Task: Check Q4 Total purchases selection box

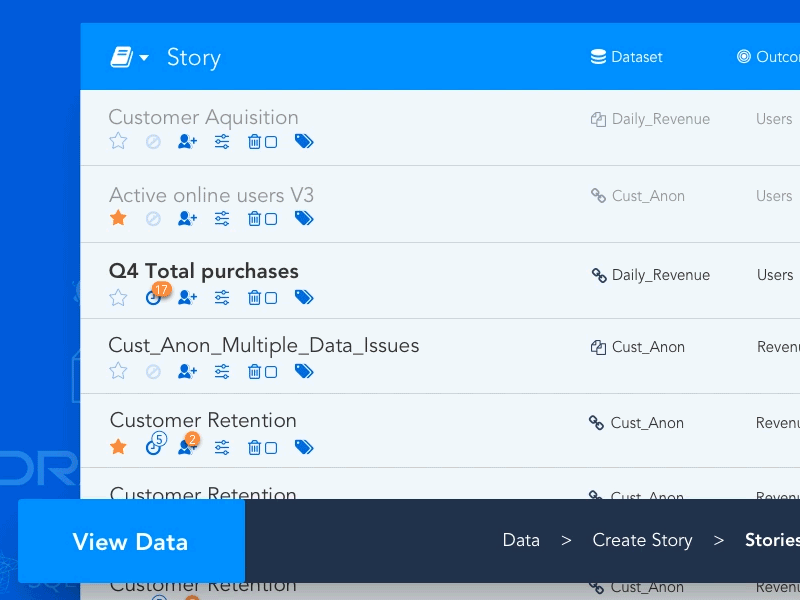Action: pyautogui.click(x=271, y=298)
